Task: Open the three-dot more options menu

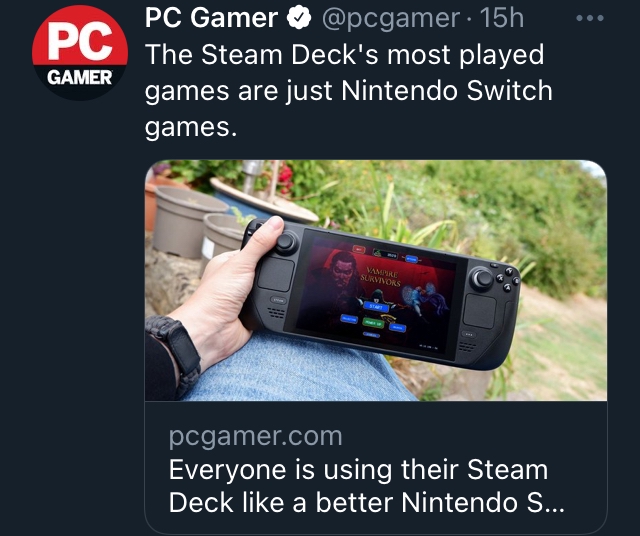Action: click(590, 18)
